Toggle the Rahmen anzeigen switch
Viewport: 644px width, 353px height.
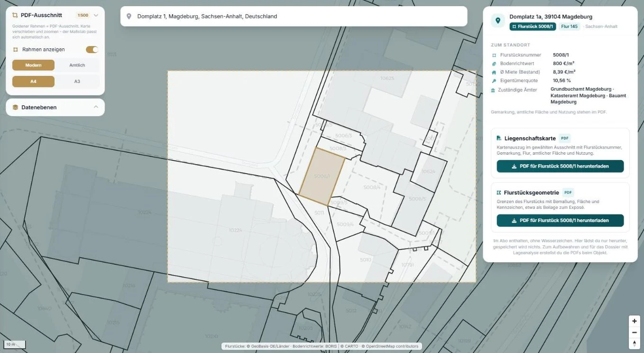92,49
